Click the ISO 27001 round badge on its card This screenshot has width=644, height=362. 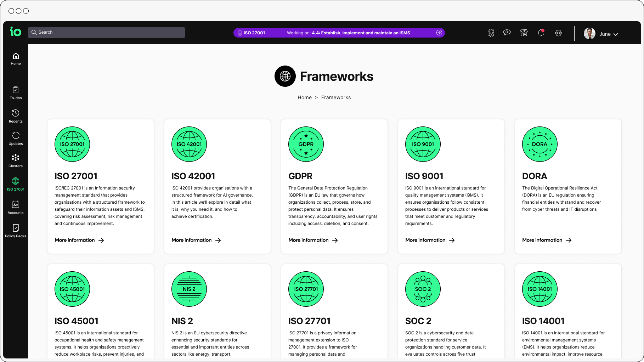point(72,144)
